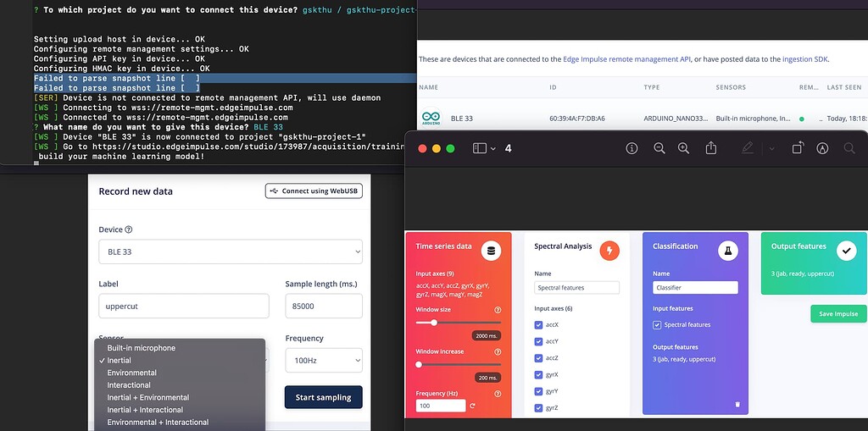Screen dimensions: 868x431
Task: Click the first highlighted 'Failed to parse snapshot line'
Action: click(117, 79)
